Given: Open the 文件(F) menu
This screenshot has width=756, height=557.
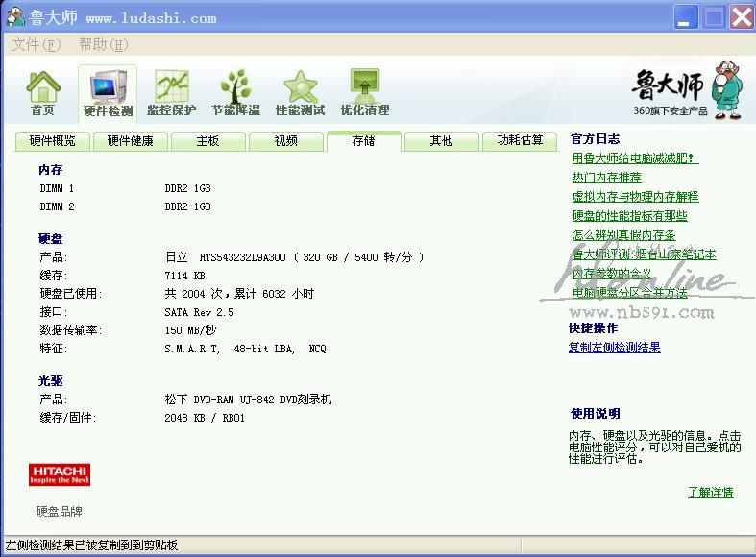Looking at the screenshot, I should [36, 45].
